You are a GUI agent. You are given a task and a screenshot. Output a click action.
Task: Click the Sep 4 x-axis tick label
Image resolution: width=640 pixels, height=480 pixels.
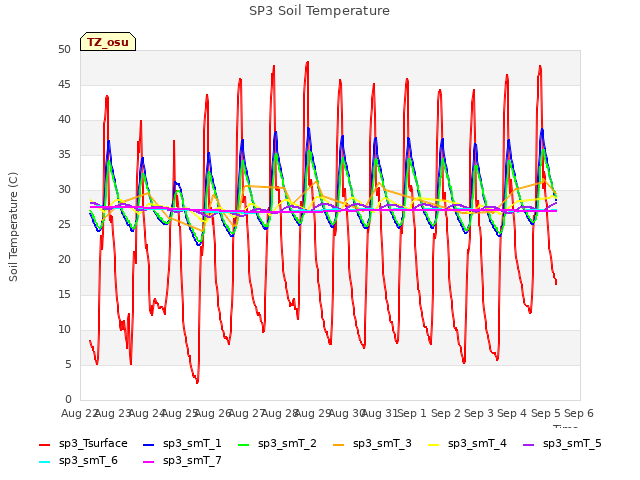click(x=512, y=413)
